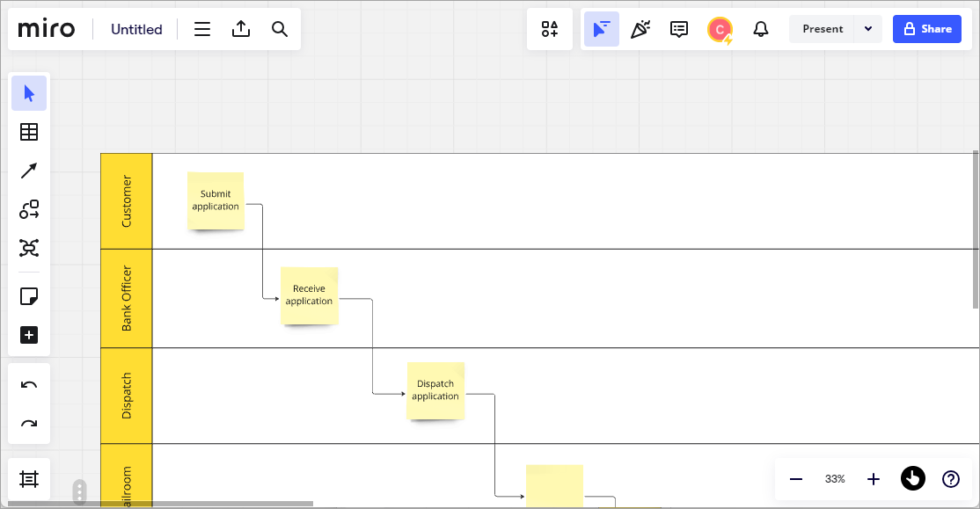Open more tools plus button

pos(29,335)
